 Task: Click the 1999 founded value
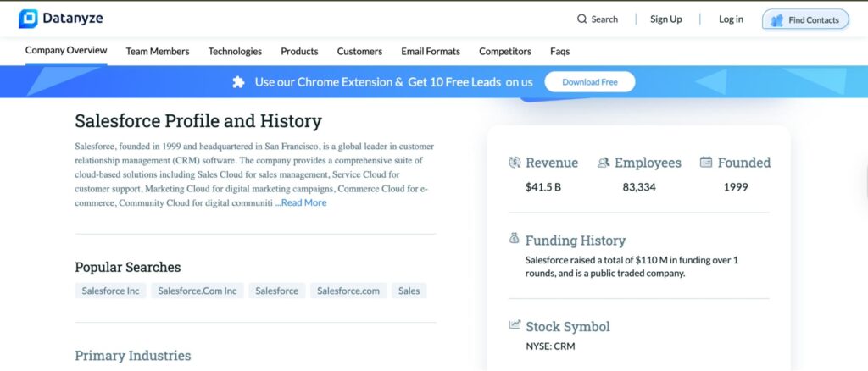(736, 187)
